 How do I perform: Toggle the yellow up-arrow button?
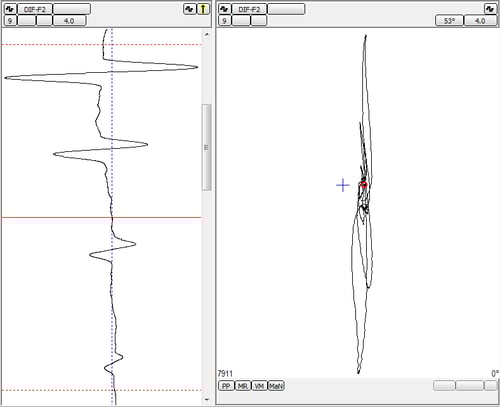[x=203, y=9]
